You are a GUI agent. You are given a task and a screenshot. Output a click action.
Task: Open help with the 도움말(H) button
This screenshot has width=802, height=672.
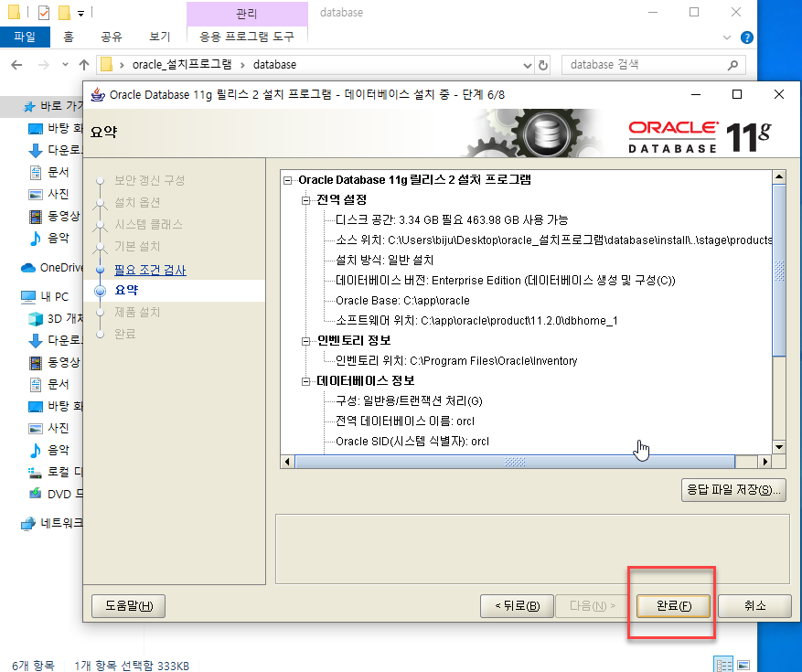[128, 606]
